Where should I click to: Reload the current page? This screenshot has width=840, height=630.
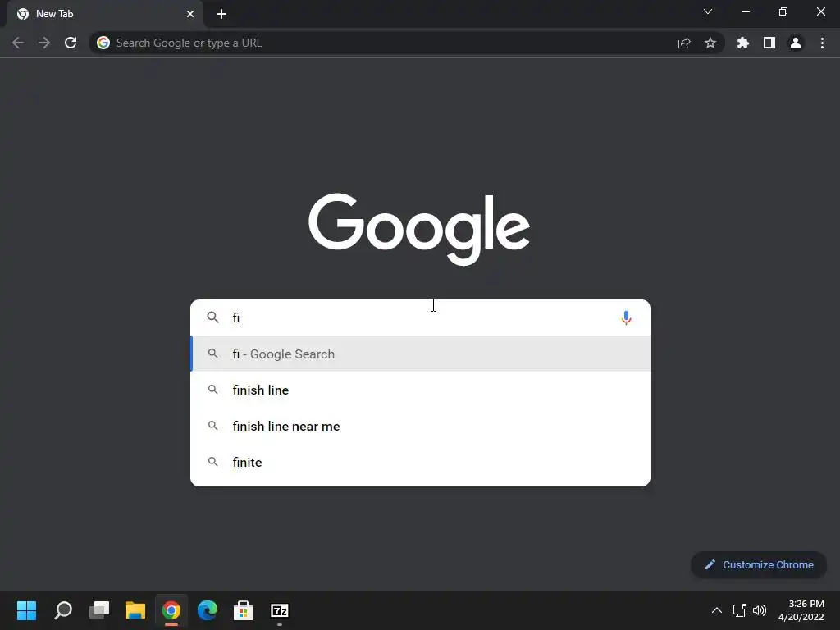(x=71, y=43)
